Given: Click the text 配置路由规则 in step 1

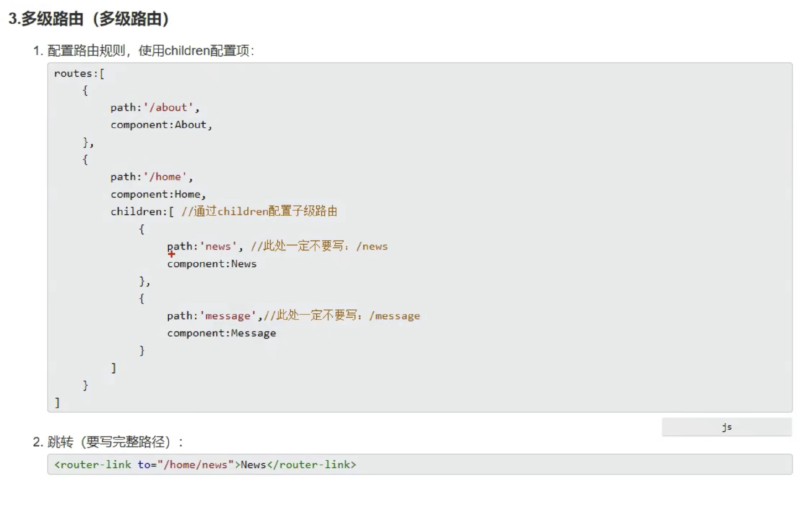Looking at the screenshot, I should click(x=86, y=51).
